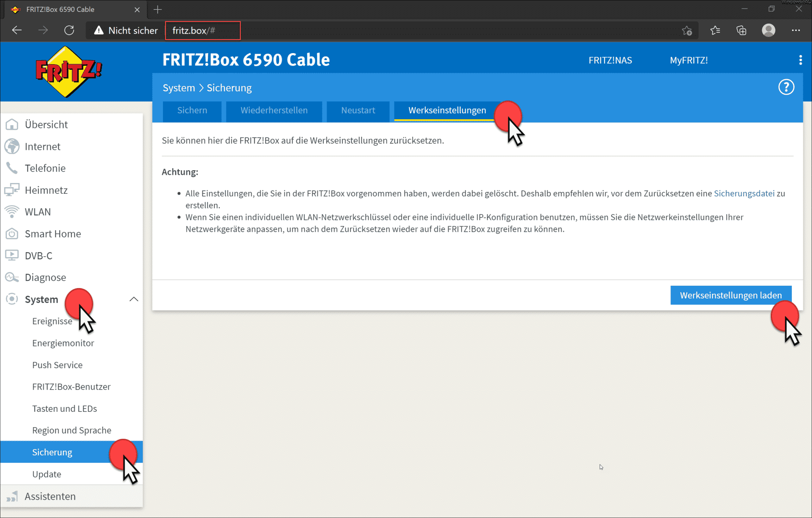Open FRITZ!Box-Benutzer under System

(x=71, y=386)
